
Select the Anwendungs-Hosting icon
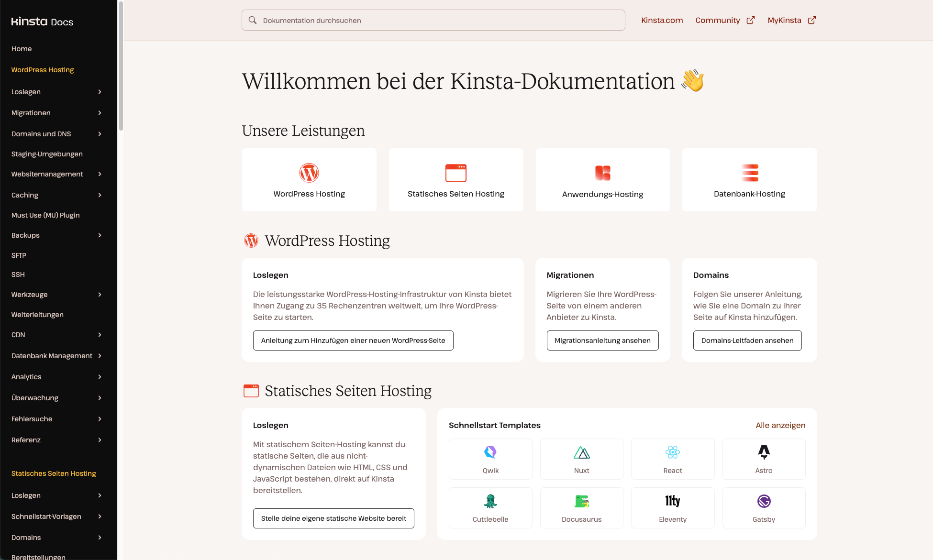coord(602,173)
